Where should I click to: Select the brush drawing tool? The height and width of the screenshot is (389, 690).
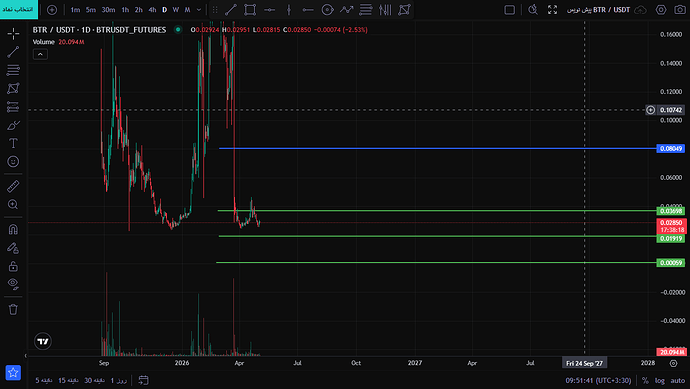[13, 125]
